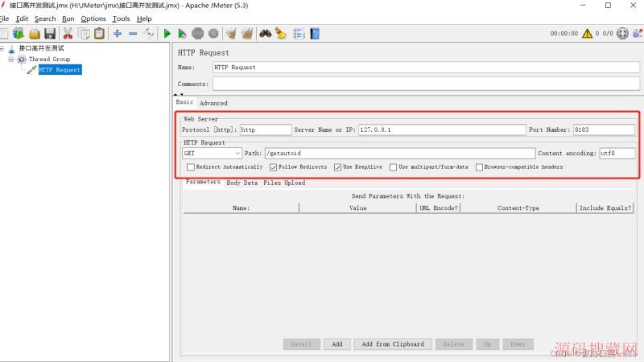Click the Open file toolbar icon
Image resolution: width=644 pixels, height=362 pixels.
coord(35,34)
